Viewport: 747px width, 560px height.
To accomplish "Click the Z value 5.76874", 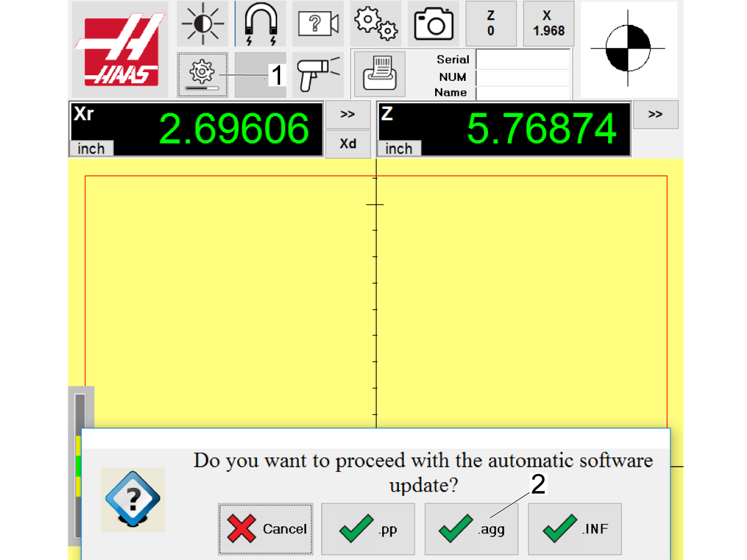I will coord(542,129).
